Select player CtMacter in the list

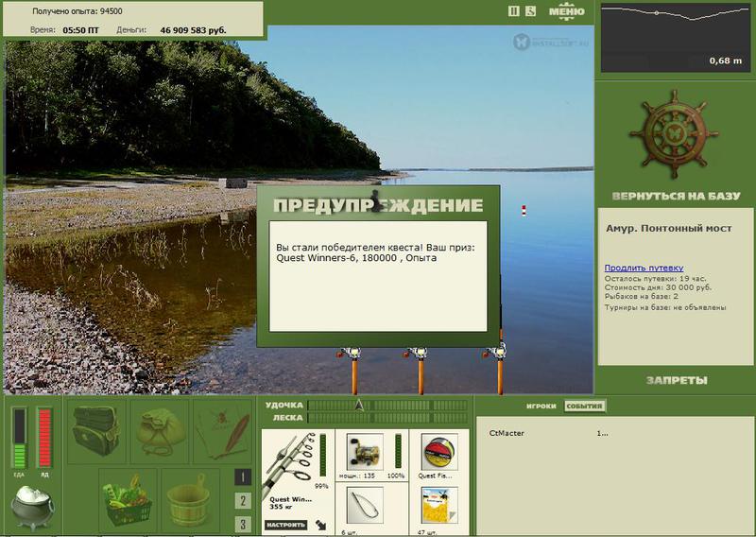coord(507,433)
